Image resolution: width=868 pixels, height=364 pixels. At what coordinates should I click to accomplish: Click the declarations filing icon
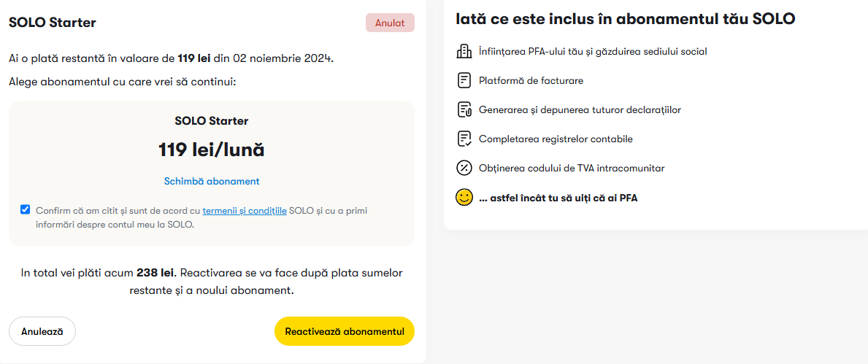(x=464, y=109)
